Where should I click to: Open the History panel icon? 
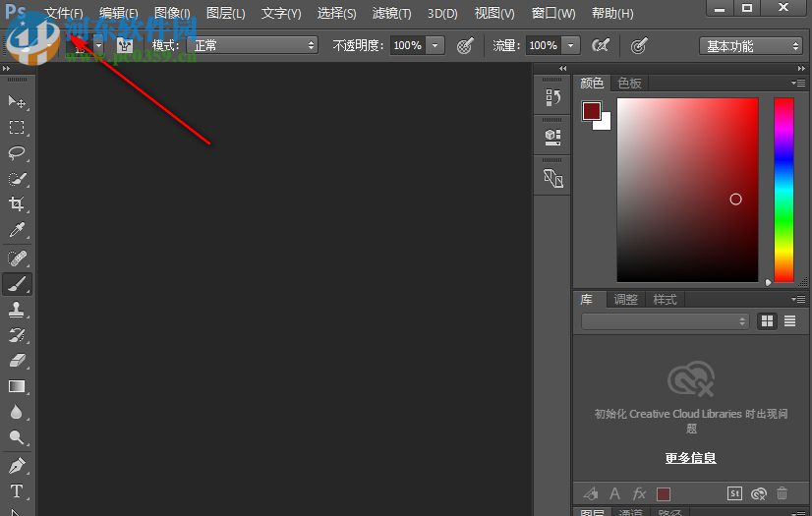click(552, 97)
